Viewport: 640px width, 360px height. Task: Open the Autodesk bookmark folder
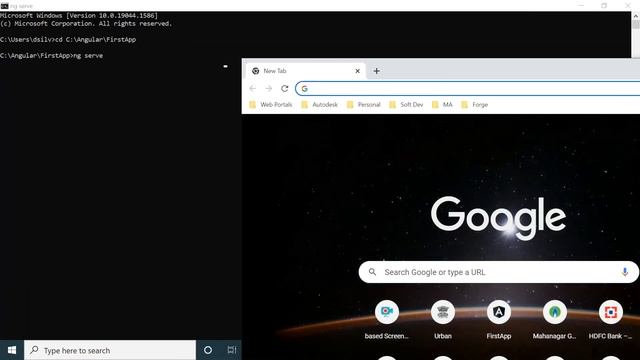(x=319, y=105)
